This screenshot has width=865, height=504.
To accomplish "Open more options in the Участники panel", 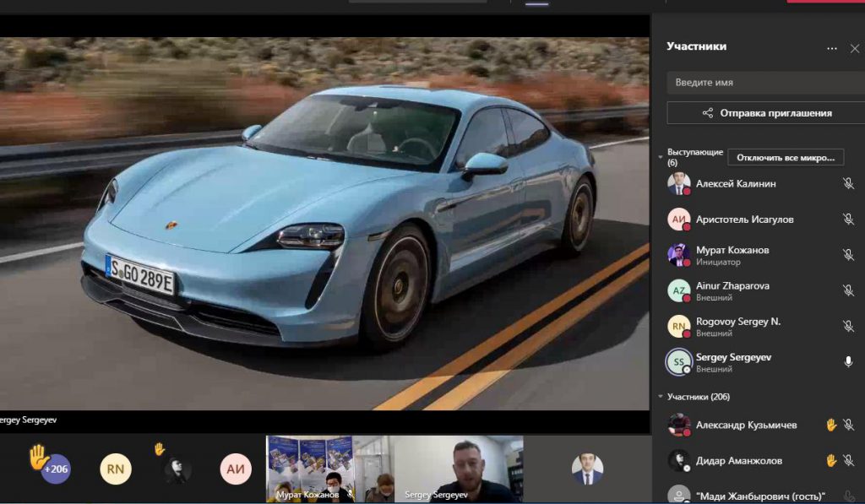I will pos(832,48).
